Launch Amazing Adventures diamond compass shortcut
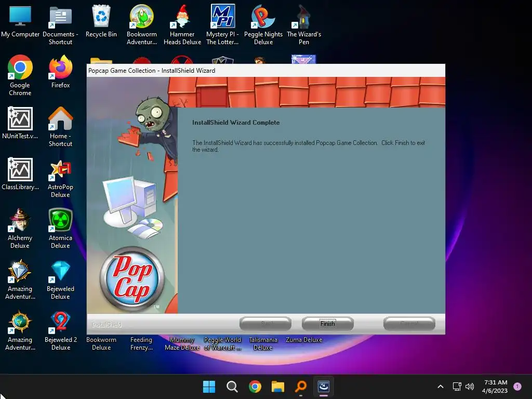 (x=20, y=280)
